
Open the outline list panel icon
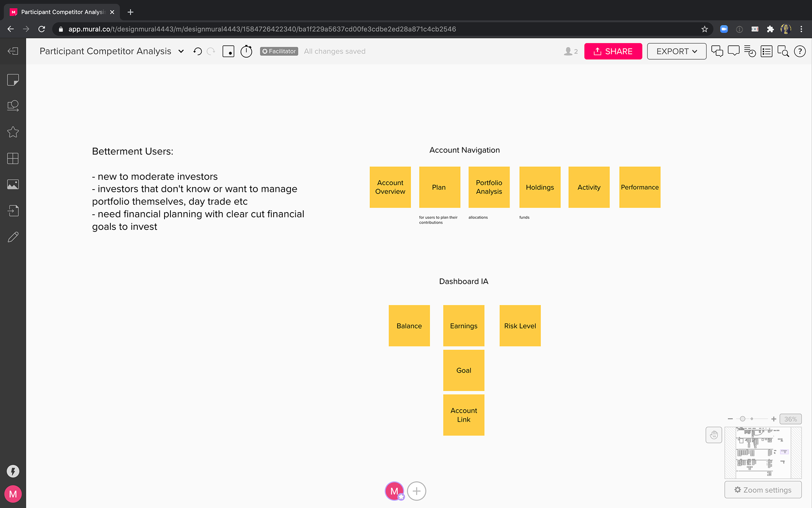[766, 51]
